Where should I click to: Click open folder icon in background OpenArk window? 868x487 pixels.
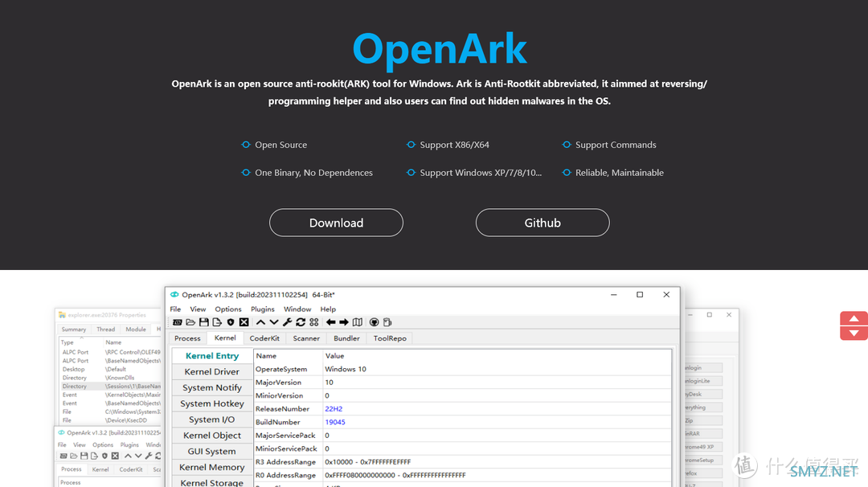coord(74,456)
